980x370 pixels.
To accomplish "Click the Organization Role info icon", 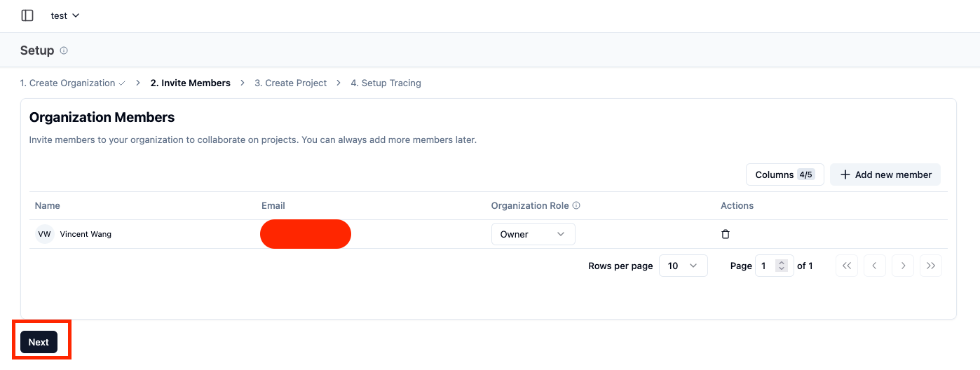I will (576, 205).
